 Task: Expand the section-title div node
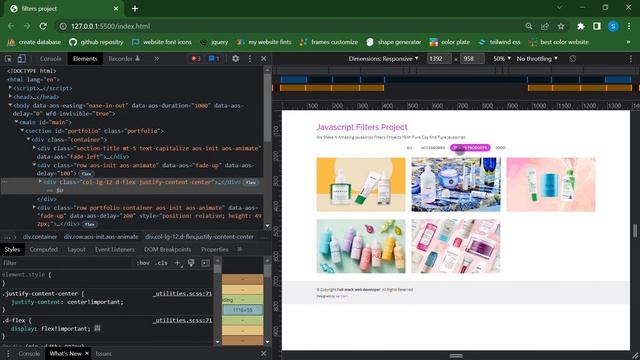[x=34, y=148]
